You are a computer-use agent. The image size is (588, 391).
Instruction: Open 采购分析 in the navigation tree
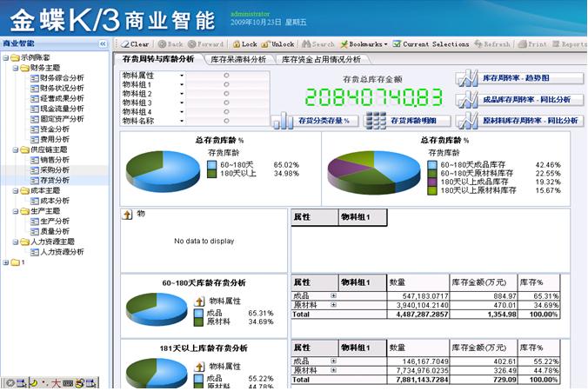[x=55, y=170]
